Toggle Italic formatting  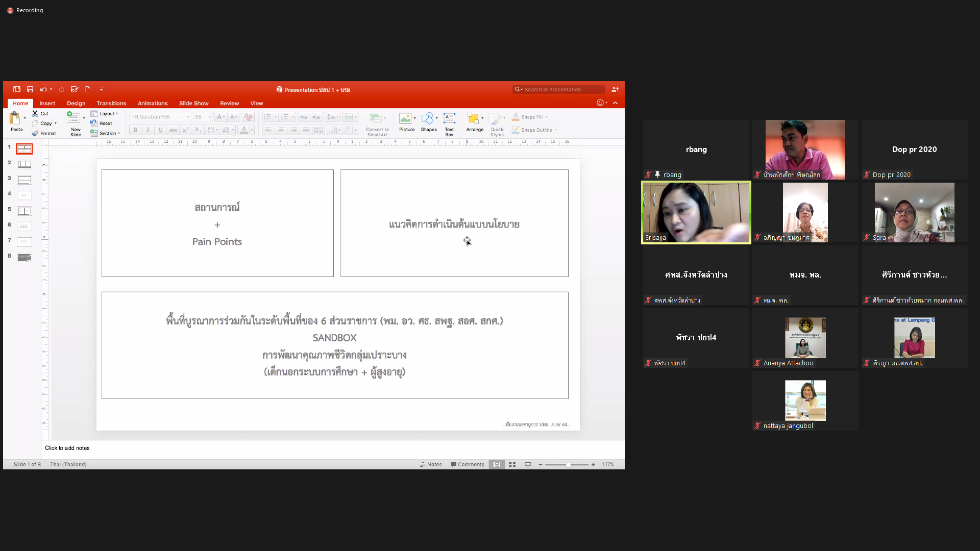click(x=148, y=130)
